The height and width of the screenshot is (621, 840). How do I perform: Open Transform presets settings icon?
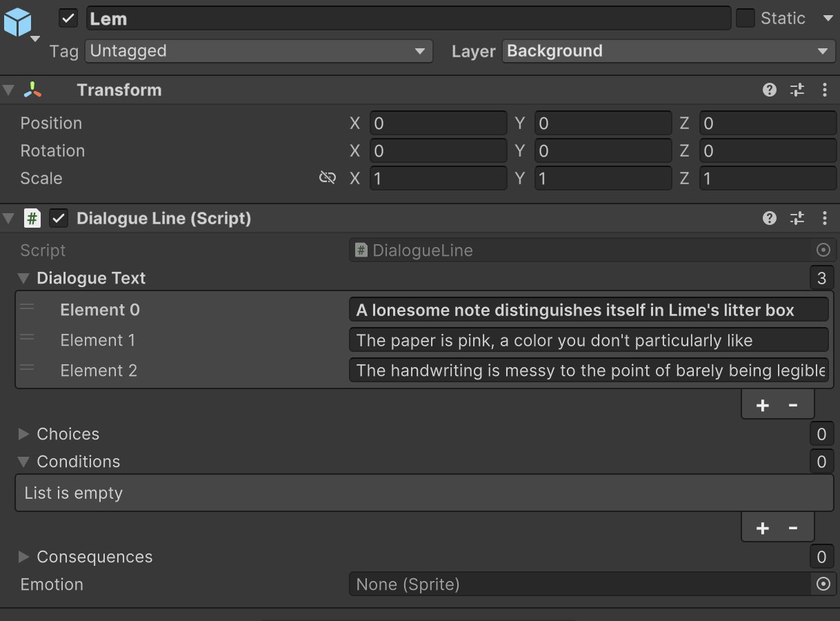[797, 90]
